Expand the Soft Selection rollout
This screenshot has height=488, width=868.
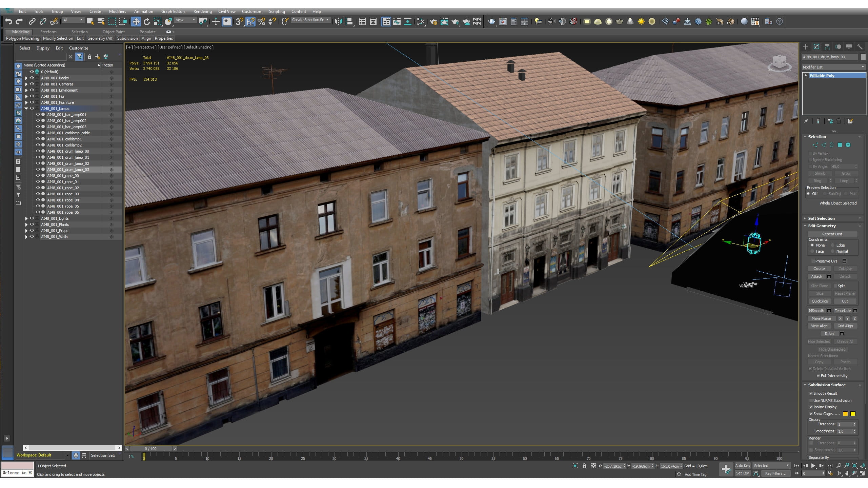click(821, 218)
